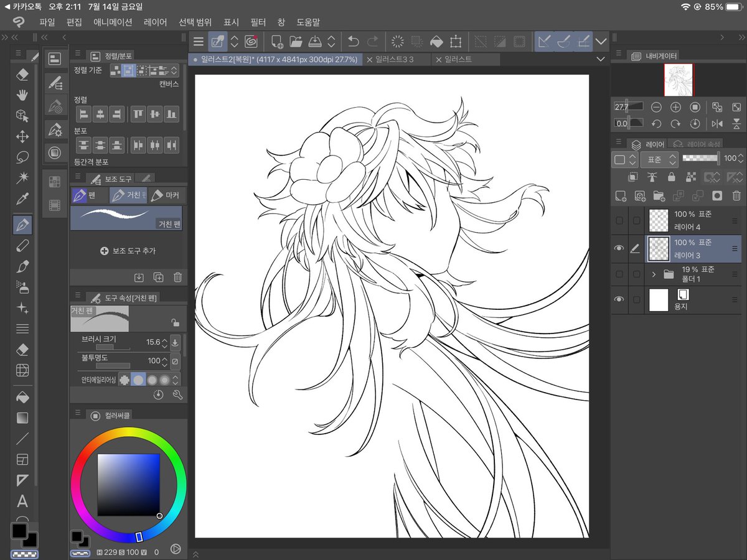
Task: Hide the 용지 paper layer eye
Action: click(x=619, y=299)
